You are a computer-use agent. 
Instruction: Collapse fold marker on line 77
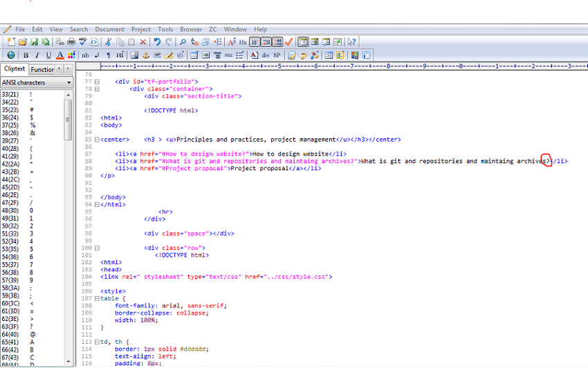97,82
